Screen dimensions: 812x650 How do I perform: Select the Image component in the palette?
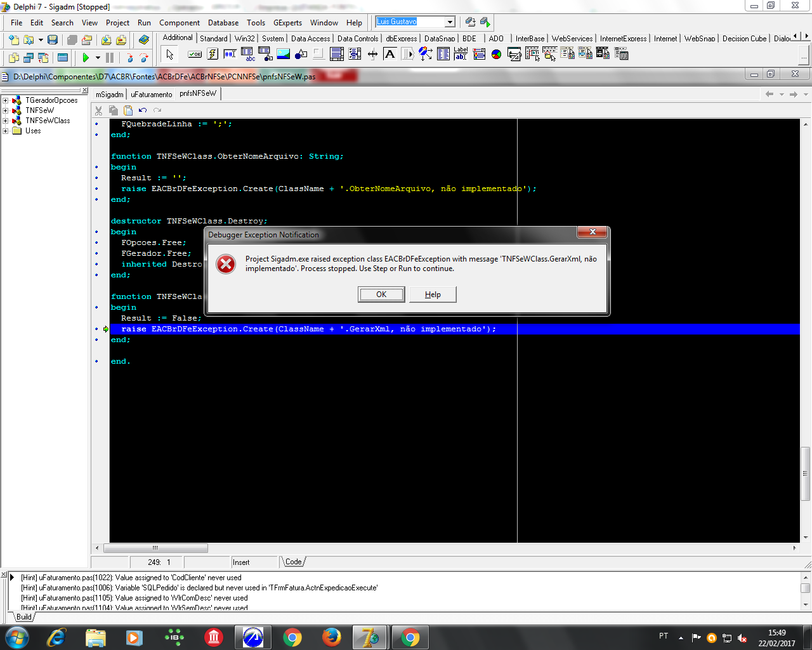pos(284,54)
